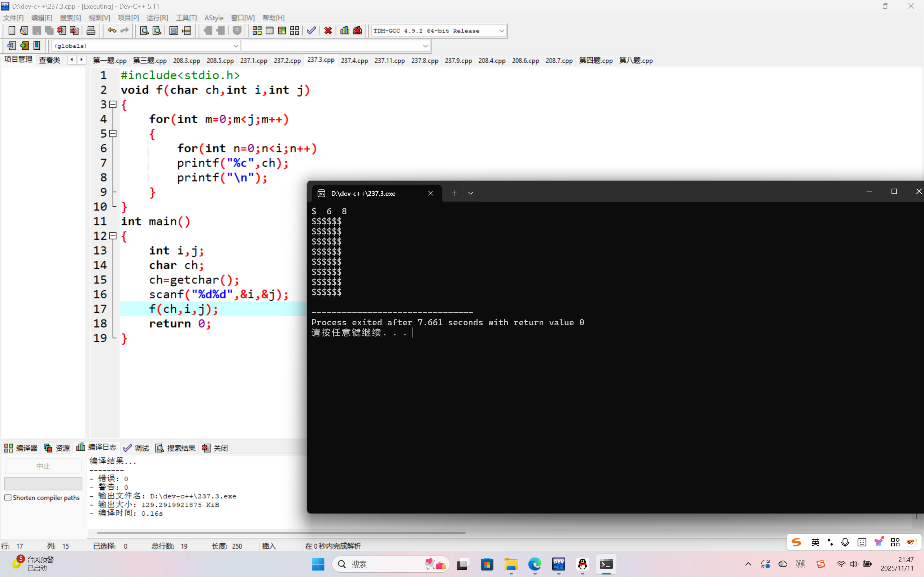The image size is (924, 577).
Task: Enable Shorten compiler paths checkbox
Action: [8, 498]
